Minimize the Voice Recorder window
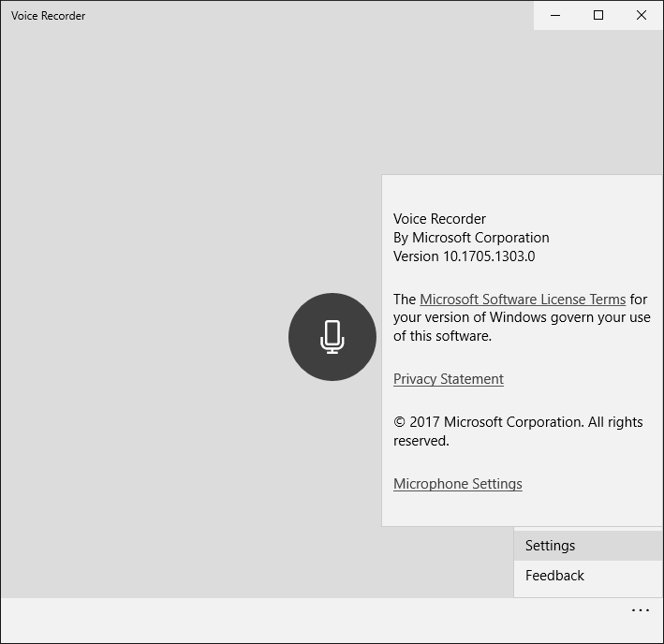This screenshot has height=644, width=664. coord(555,15)
